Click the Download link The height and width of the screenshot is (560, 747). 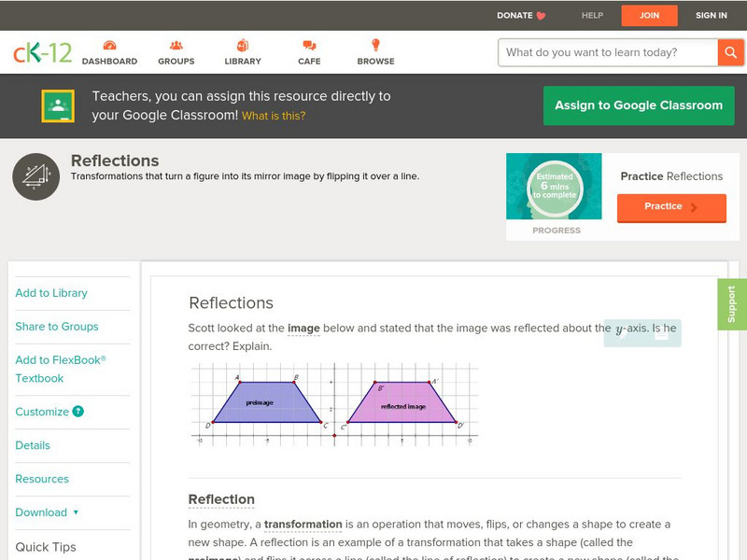pos(41,512)
